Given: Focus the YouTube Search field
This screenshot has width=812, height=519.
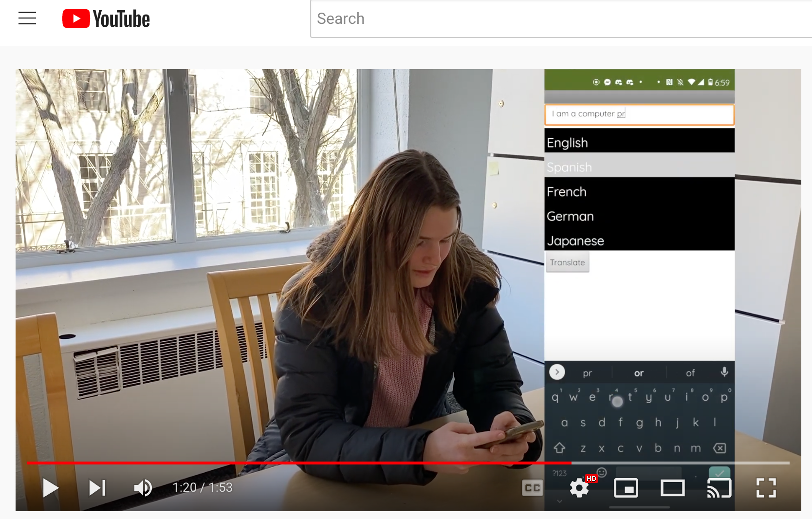Looking at the screenshot, I should pyautogui.click(x=561, y=19).
